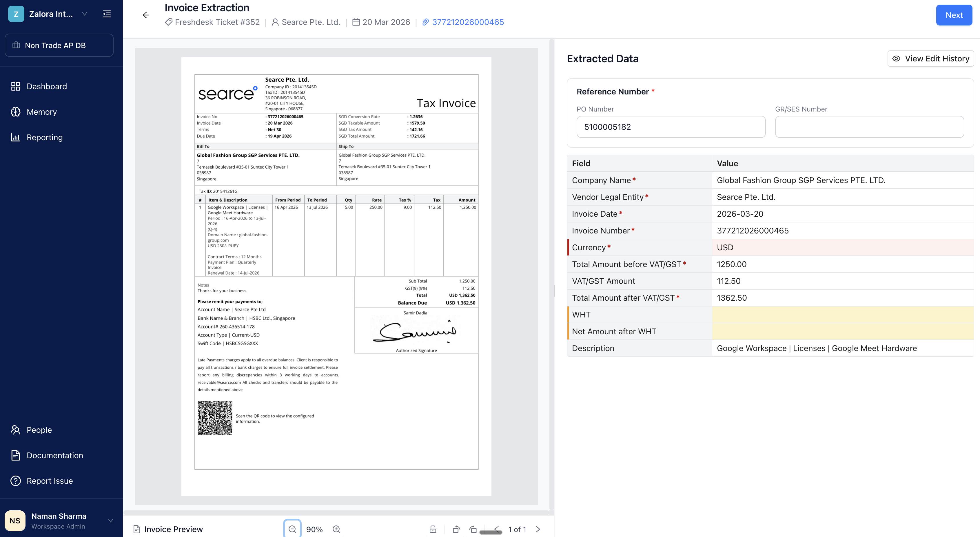This screenshot has width=980, height=537.
Task: Click the paperclip attachment icon
Action: click(426, 22)
